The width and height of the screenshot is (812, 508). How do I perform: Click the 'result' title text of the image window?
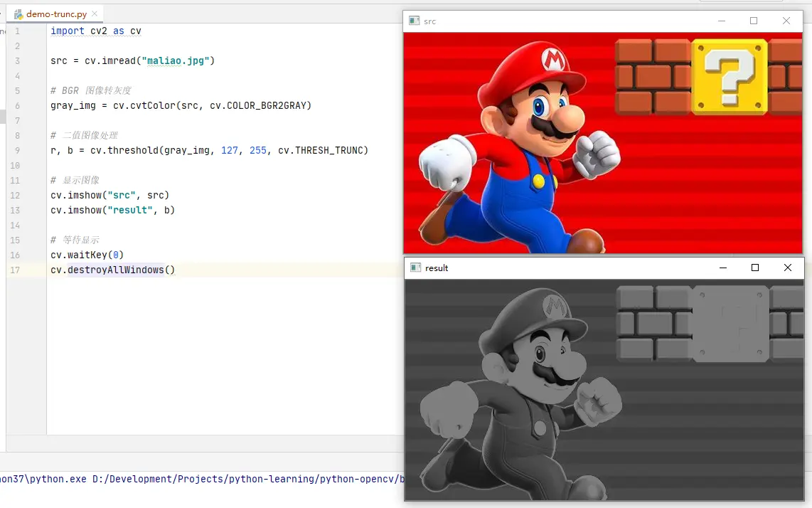tap(437, 268)
